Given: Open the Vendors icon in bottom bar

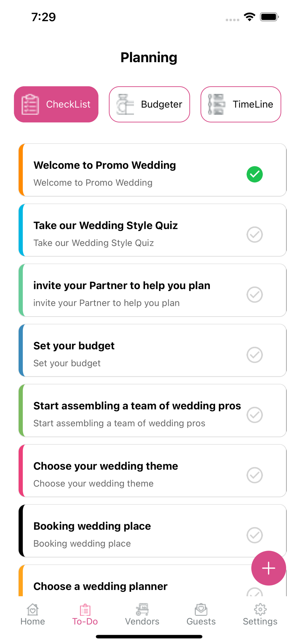Looking at the screenshot, I should click(142, 609).
